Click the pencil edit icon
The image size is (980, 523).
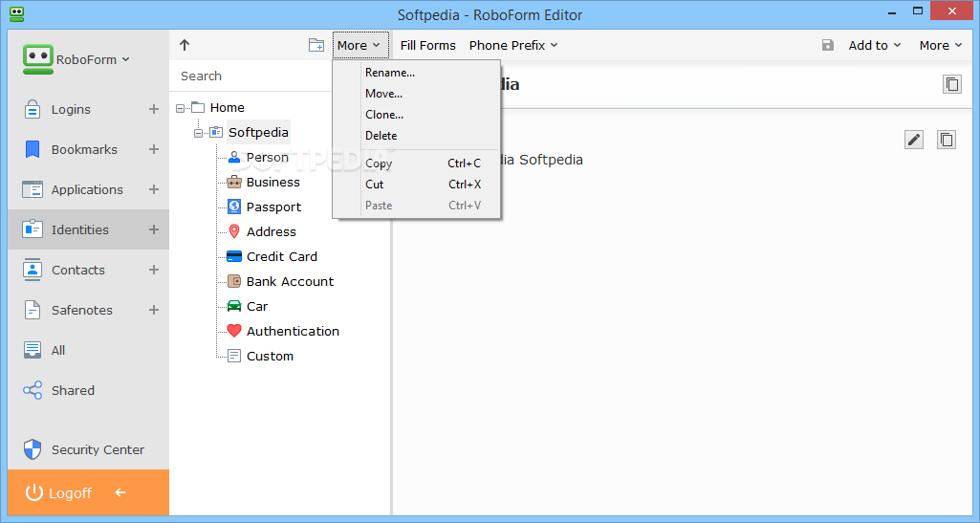click(914, 140)
